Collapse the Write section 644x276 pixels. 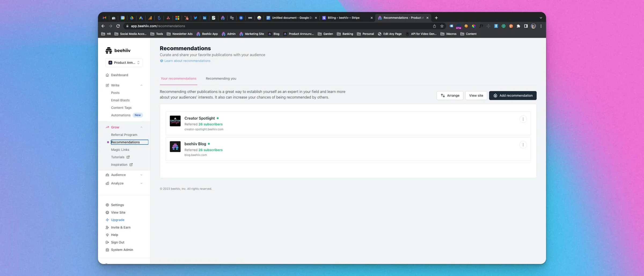pos(141,85)
